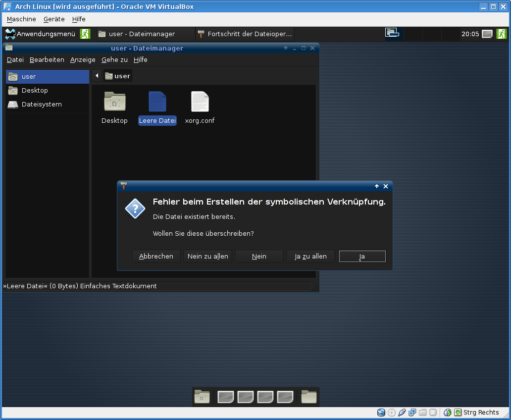The image size is (511, 420).
Task: Open the Geräte menu in VirtualBox
Action: 54,19
